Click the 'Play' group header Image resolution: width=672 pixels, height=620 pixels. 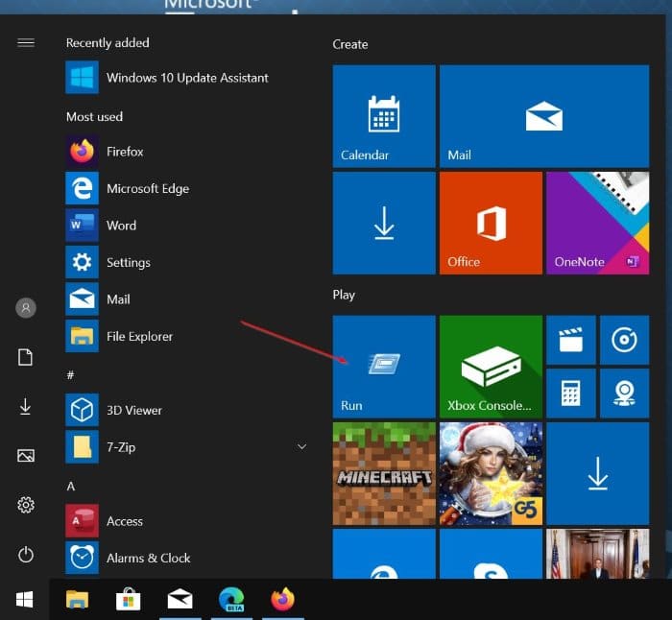click(344, 295)
